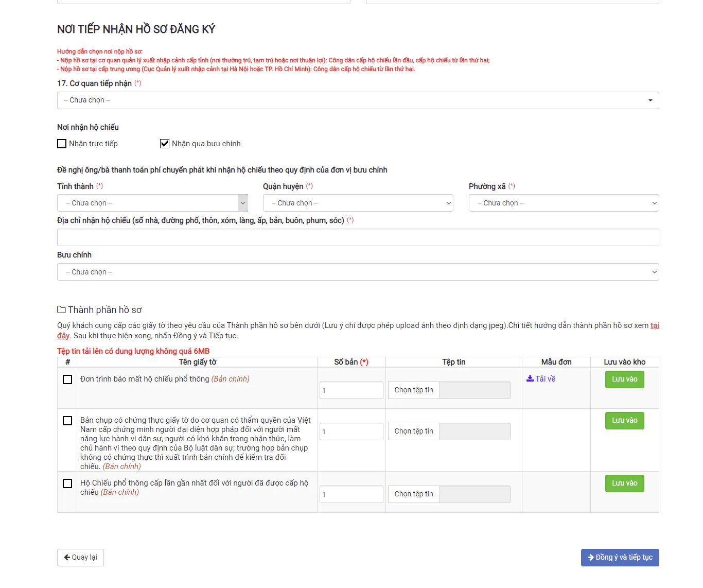Click the Mẫu đơn column header
The width and height of the screenshot is (703, 588).
pyautogui.click(x=556, y=362)
